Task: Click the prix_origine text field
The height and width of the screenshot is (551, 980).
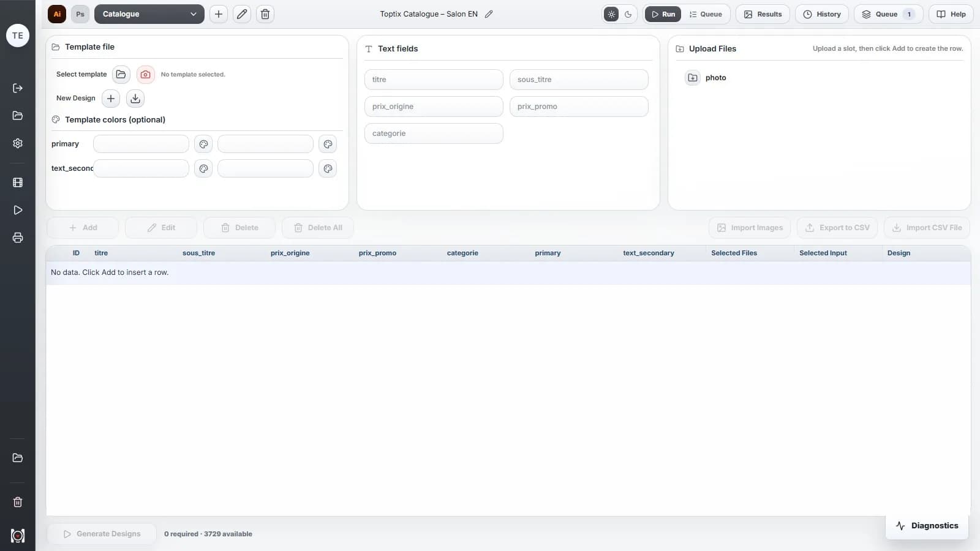Action: 434,107
